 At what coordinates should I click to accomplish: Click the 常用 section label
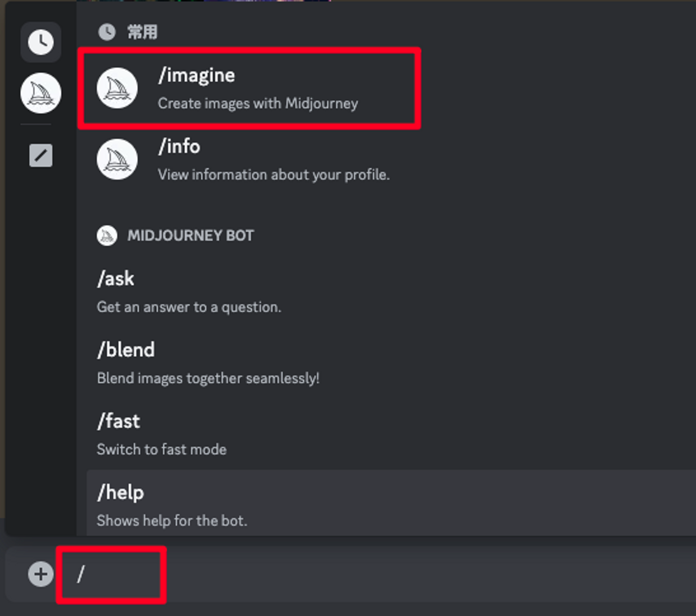pos(142,32)
